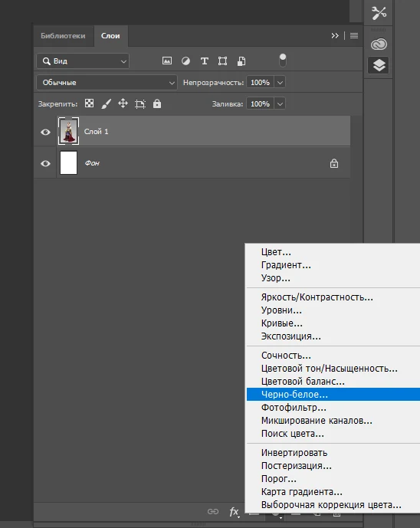Select the Слой 1 layer thumbnail

[69, 131]
